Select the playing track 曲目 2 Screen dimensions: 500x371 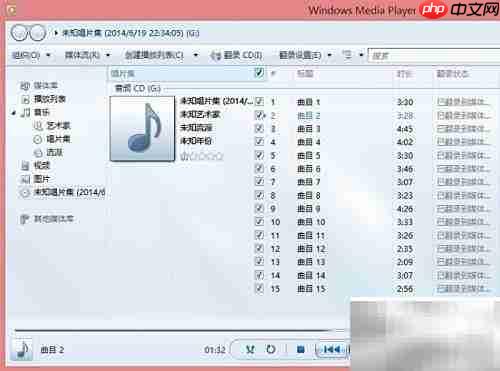tap(308, 115)
